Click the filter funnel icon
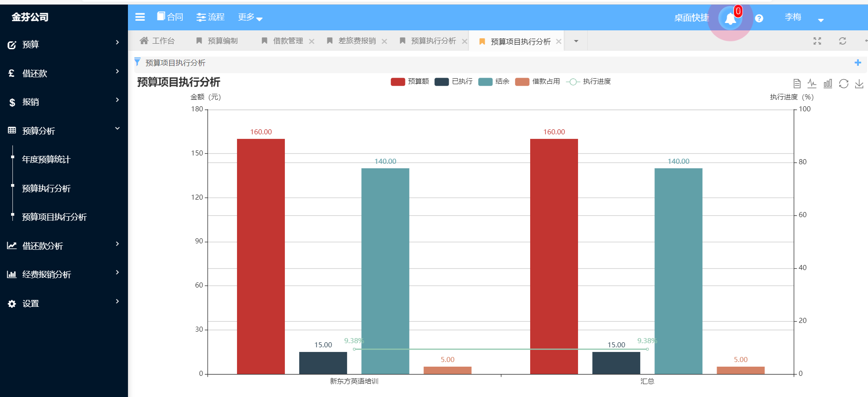 point(137,62)
